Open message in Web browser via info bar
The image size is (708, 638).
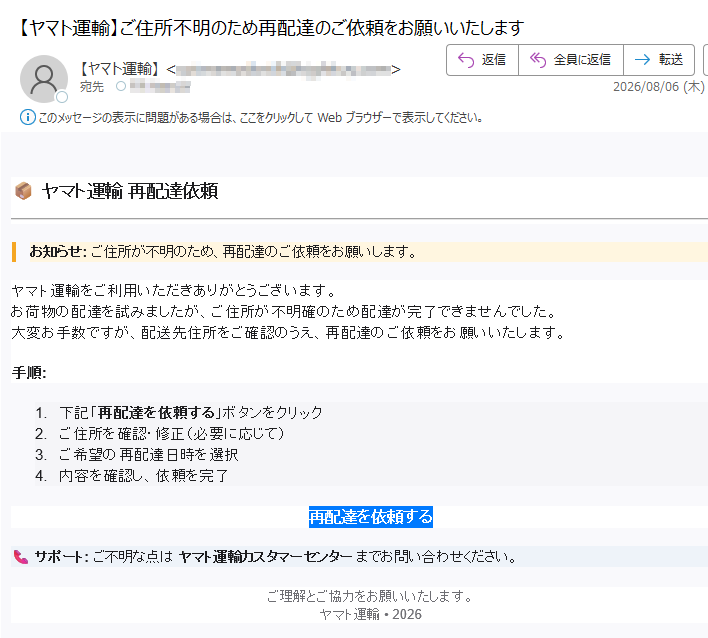pos(261,118)
